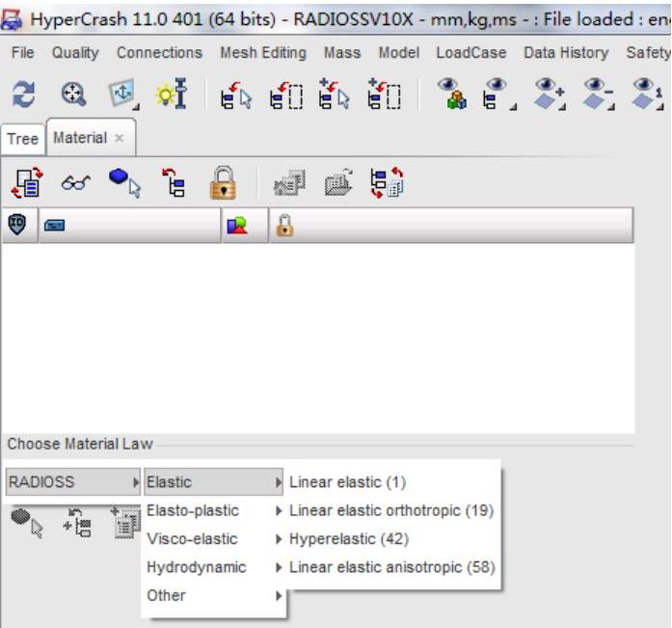The image size is (672, 628).
Task: Open the File menu
Action: click(x=23, y=53)
